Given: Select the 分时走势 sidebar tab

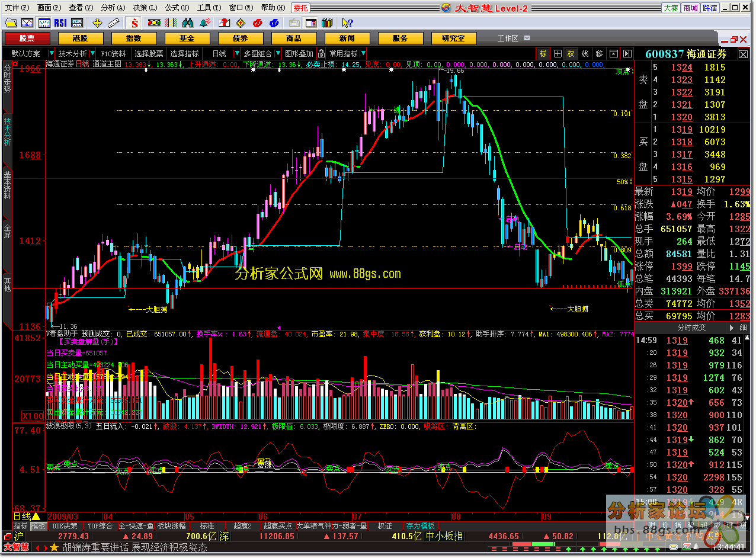Looking at the screenshot, I should 7,79.
